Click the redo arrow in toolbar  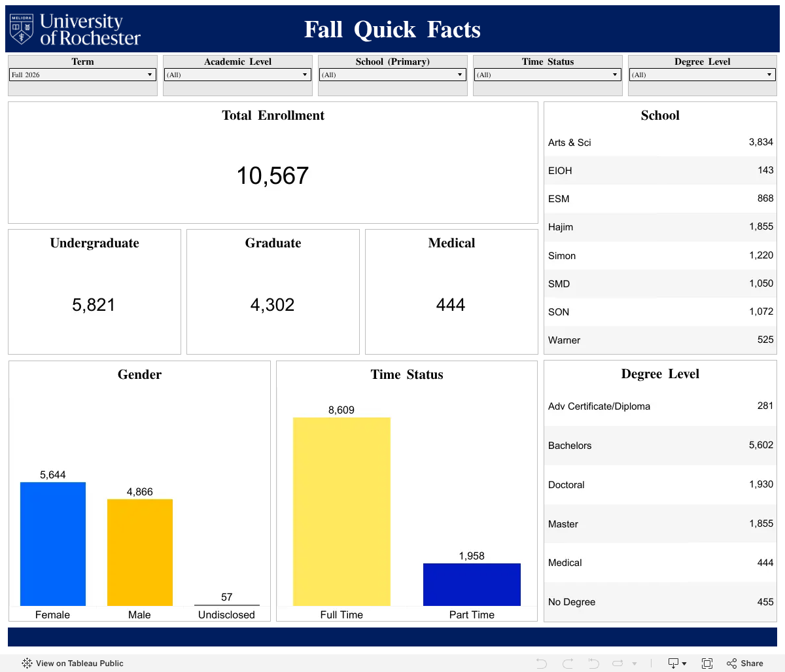coord(568,663)
